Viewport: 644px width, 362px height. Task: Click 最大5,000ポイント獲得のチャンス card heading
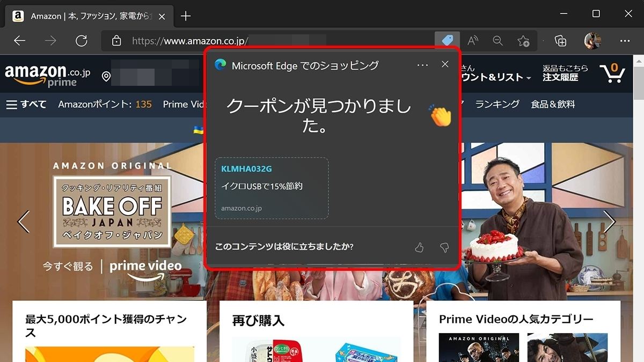(x=106, y=326)
